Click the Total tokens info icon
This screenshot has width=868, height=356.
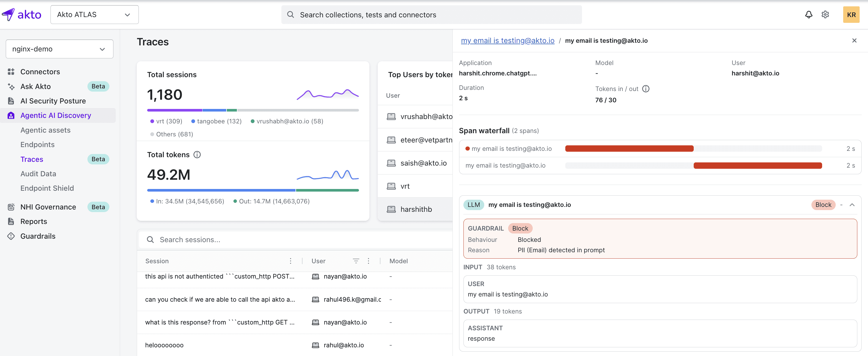pyautogui.click(x=197, y=155)
